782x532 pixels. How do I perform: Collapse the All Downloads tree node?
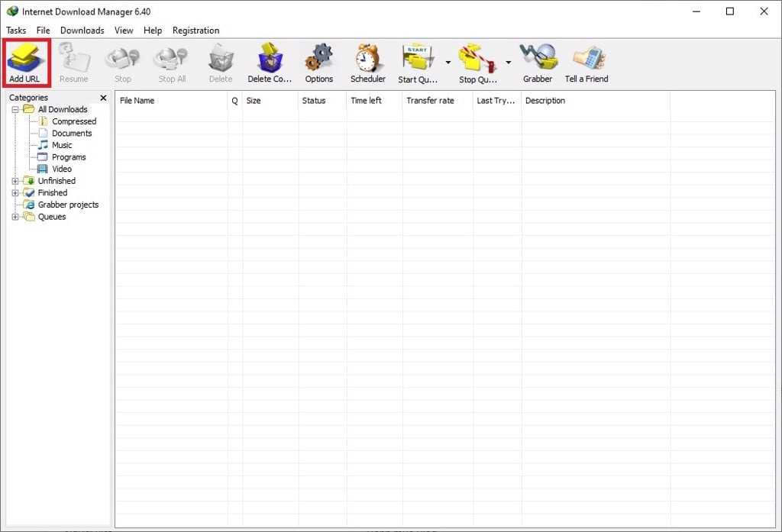coord(15,110)
